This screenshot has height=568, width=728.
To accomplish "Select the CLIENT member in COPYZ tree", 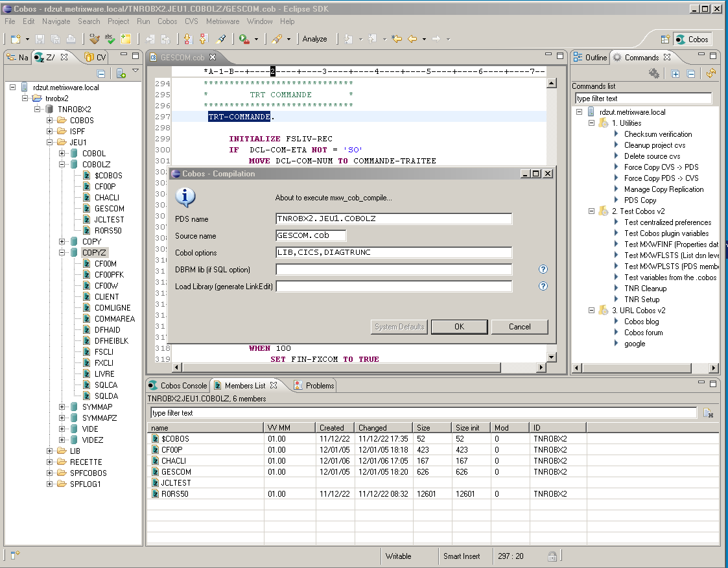I will tap(106, 297).
